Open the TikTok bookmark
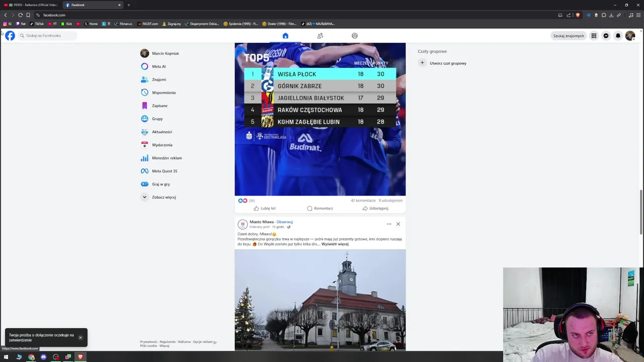The image size is (644, 362). click(37, 24)
